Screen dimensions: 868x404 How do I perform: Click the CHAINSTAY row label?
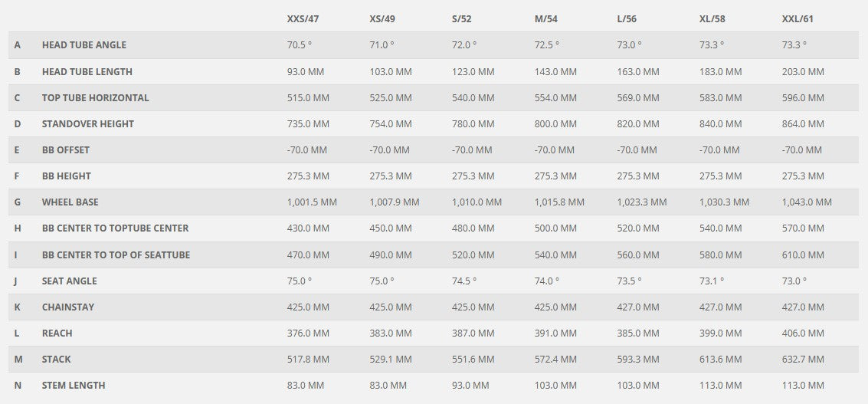(x=68, y=307)
